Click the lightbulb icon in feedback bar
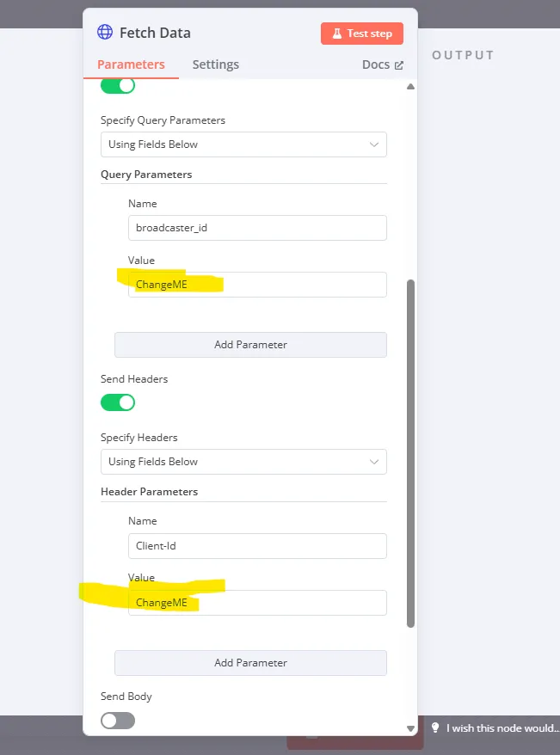This screenshot has height=755, width=560. tap(435, 727)
